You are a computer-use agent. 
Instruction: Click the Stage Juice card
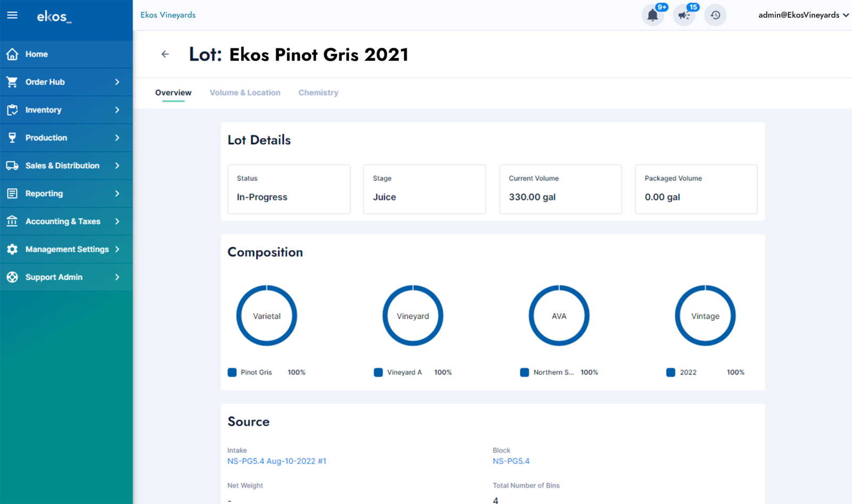[424, 189]
